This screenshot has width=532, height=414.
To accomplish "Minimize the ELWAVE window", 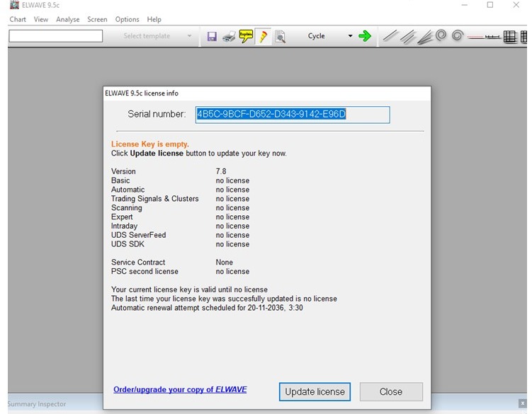I will pyautogui.click(x=465, y=5).
